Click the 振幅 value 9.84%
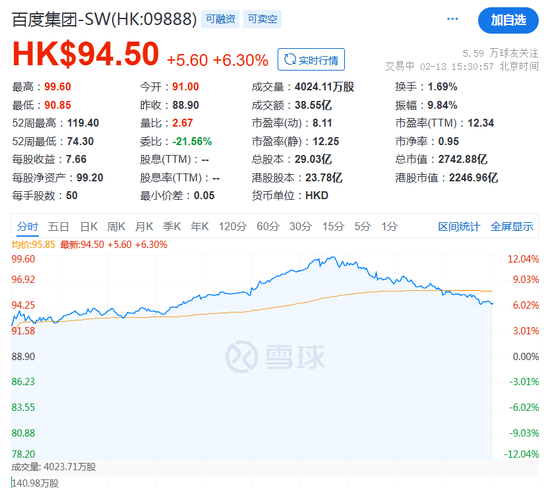This screenshot has width=550, height=488. pos(442,105)
